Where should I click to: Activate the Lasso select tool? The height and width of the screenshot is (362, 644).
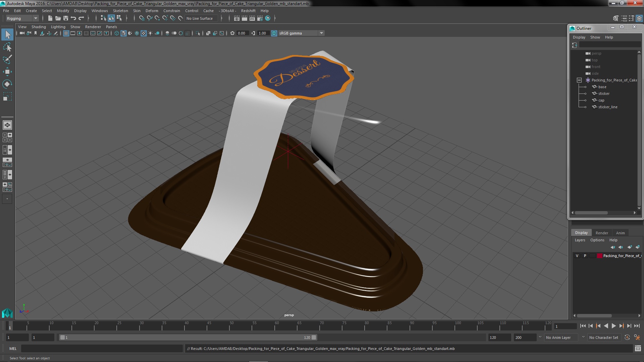tap(7, 47)
